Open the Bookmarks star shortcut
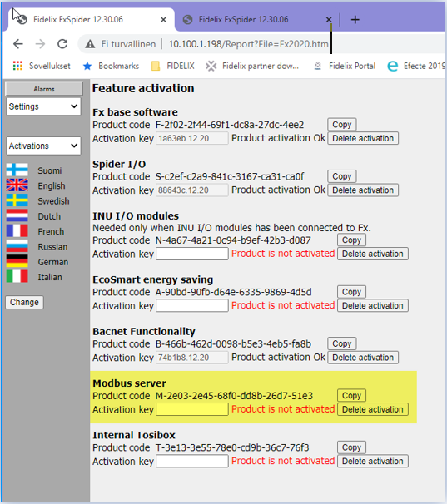This screenshot has height=504, width=447. tap(87, 67)
